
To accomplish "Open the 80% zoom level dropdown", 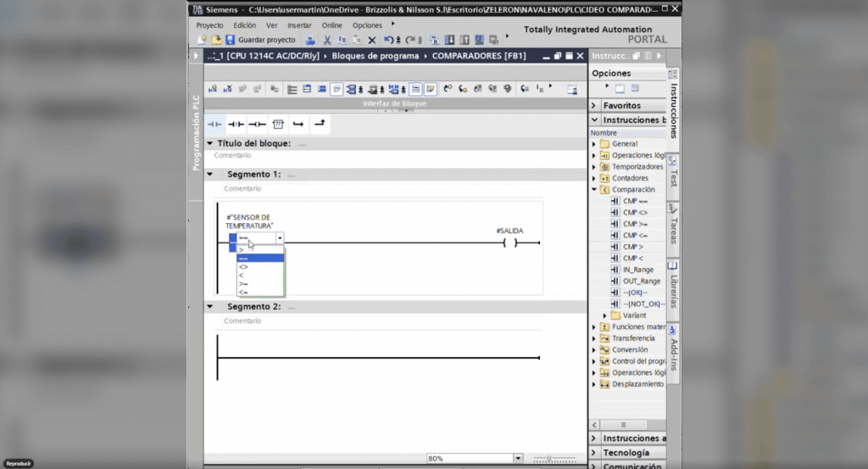I will point(518,458).
